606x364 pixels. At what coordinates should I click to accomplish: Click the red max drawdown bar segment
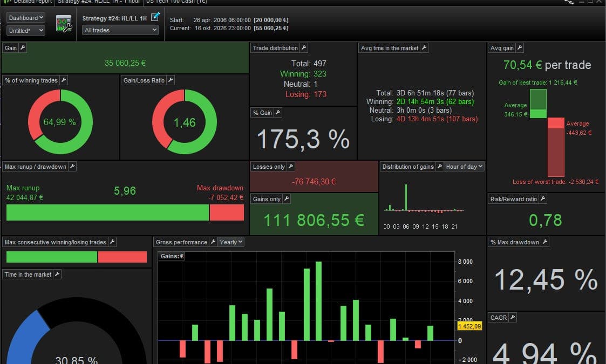tap(227, 212)
